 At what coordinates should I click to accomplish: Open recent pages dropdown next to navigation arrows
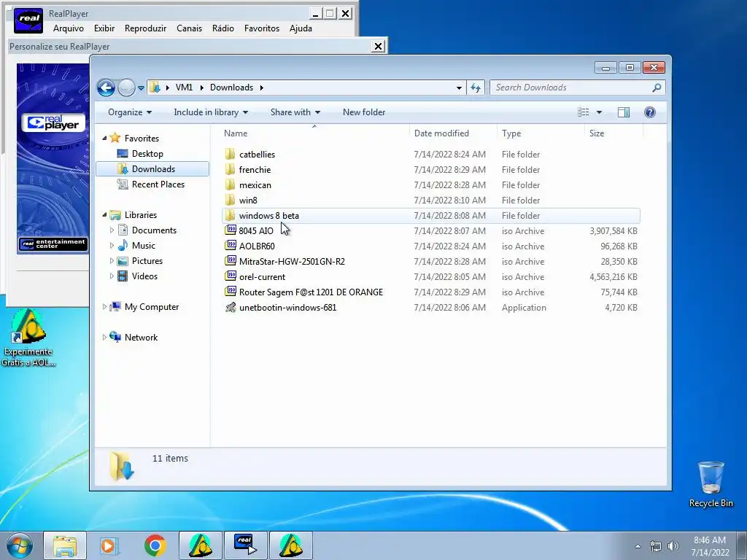141,88
